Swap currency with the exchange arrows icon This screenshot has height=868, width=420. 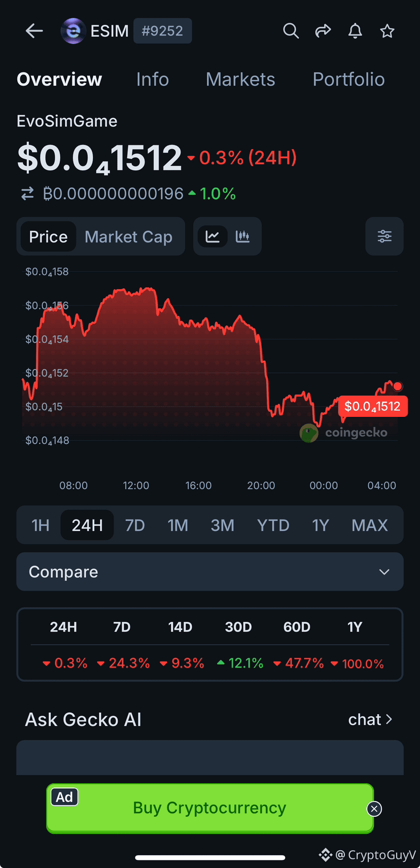pos(27,193)
